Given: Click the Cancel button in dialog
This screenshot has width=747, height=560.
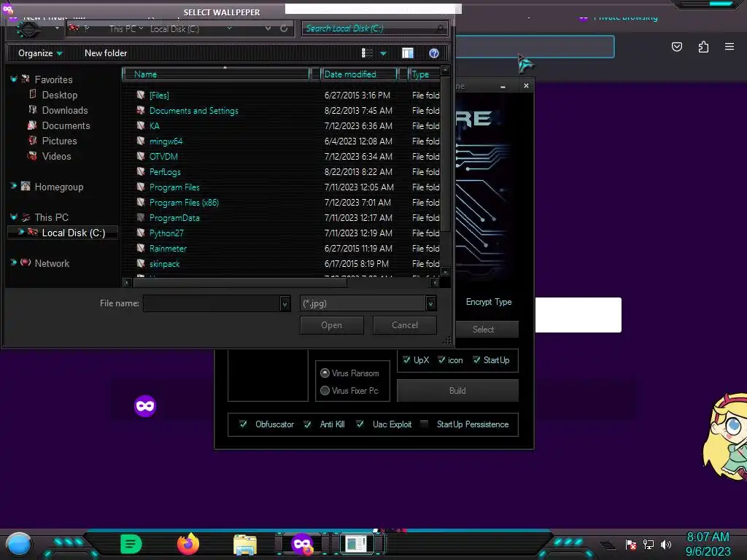Looking at the screenshot, I should (404, 325).
